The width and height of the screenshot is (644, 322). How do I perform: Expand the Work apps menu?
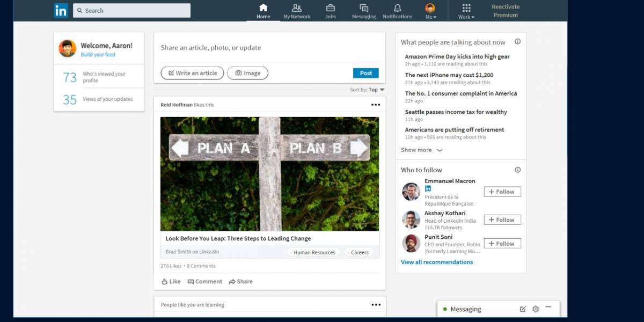point(466,11)
